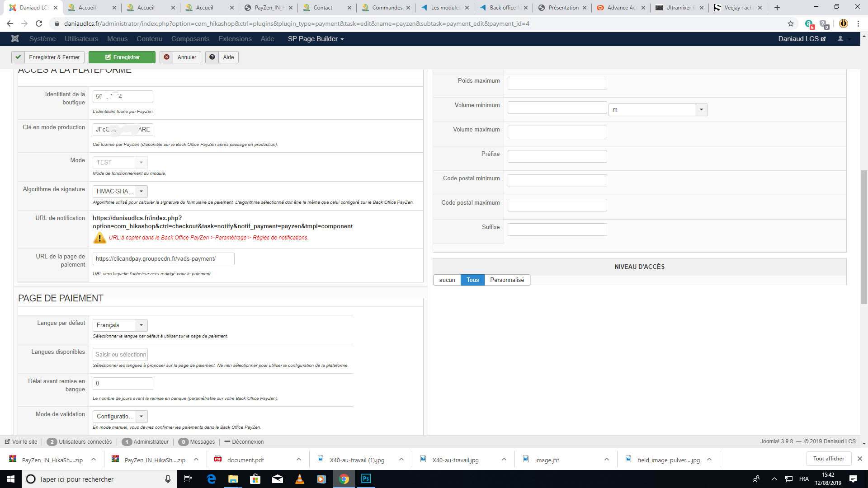Select 'Tous' access level
The width and height of the screenshot is (868, 488).
(472, 280)
